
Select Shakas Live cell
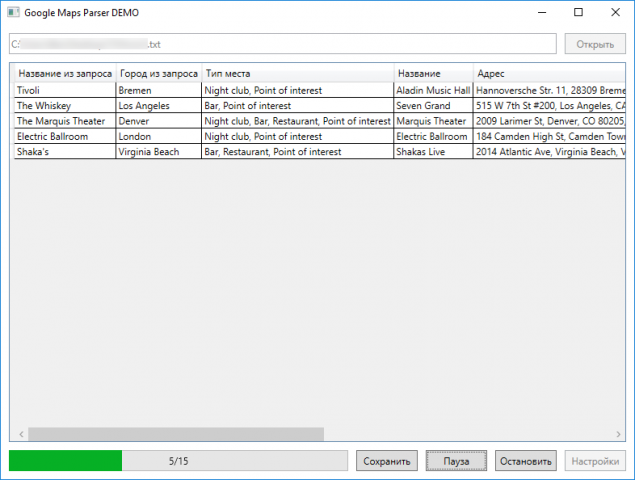tap(433, 151)
